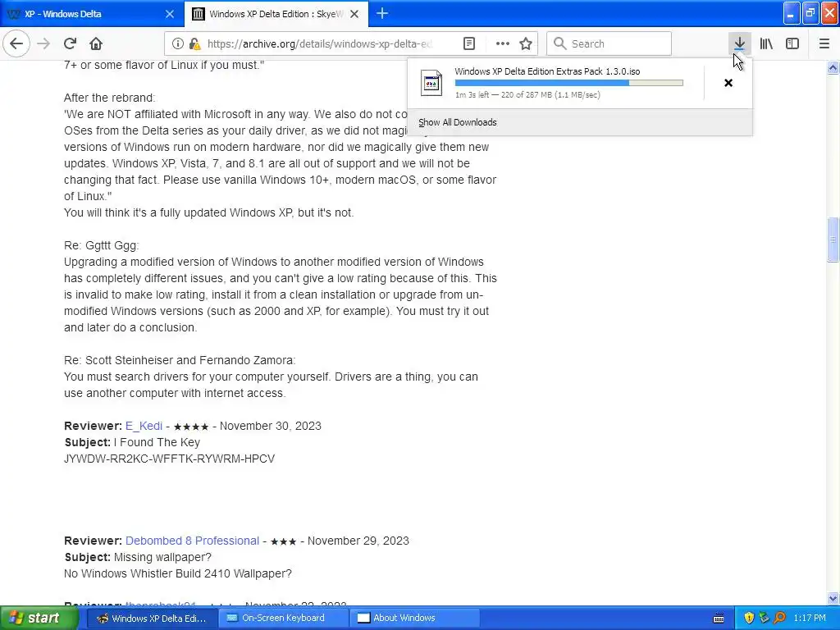Click the security shield tray icon
This screenshot has height=630, width=840.
pyautogui.click(x=749, y=618)
